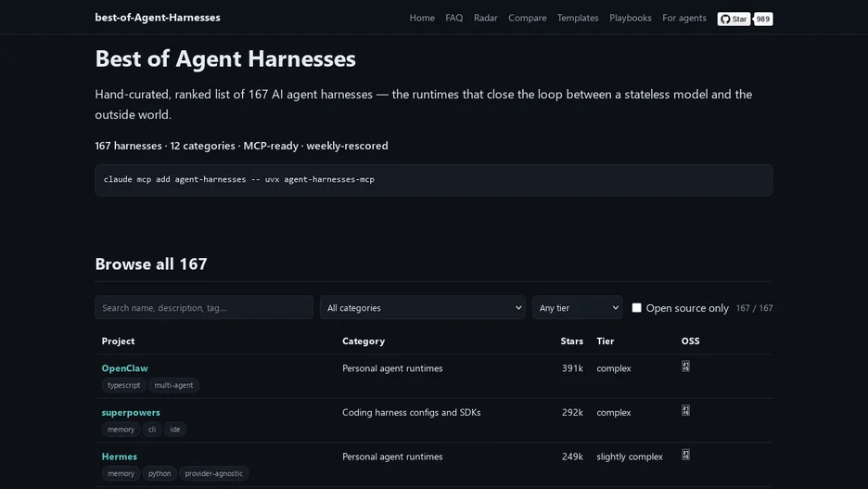Click Coding harness configs and SDKs cell
868x489 pixels.
click(412, 413)
